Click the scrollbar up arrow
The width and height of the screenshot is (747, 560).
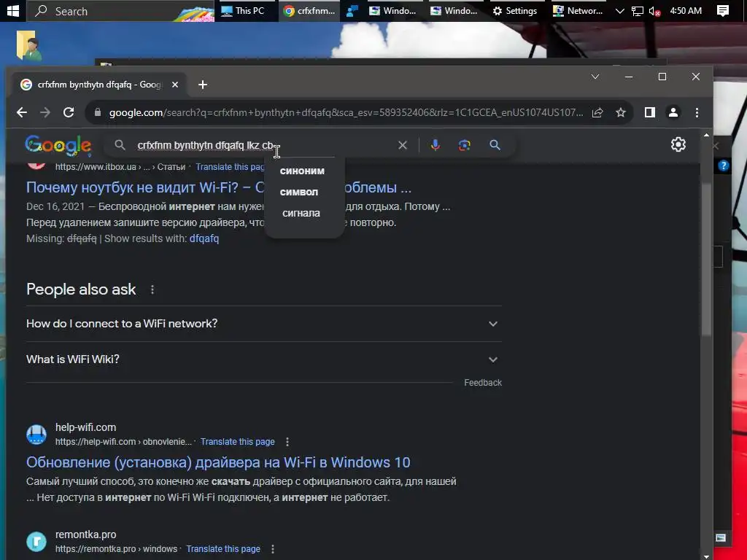click(x=706, y=135)
